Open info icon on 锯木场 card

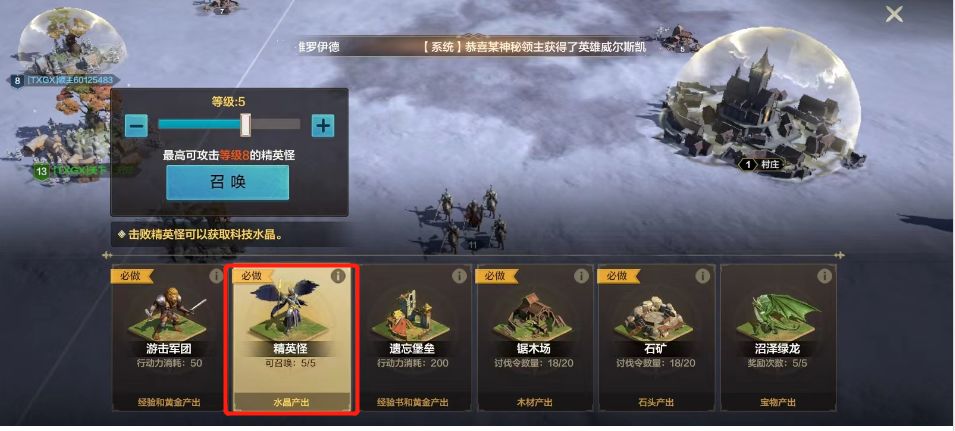click(x=582, y=276)
